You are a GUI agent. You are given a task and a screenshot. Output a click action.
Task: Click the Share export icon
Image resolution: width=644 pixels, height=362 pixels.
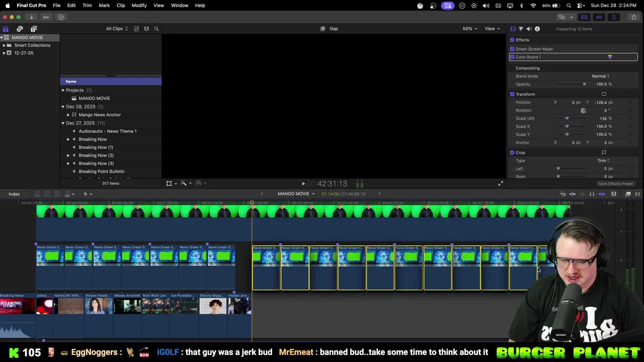633,17
